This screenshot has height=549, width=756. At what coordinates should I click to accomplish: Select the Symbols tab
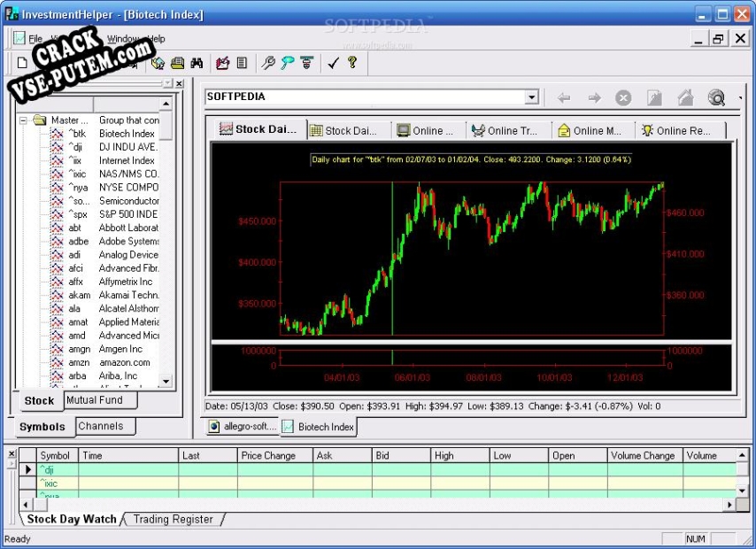[42, 427]
